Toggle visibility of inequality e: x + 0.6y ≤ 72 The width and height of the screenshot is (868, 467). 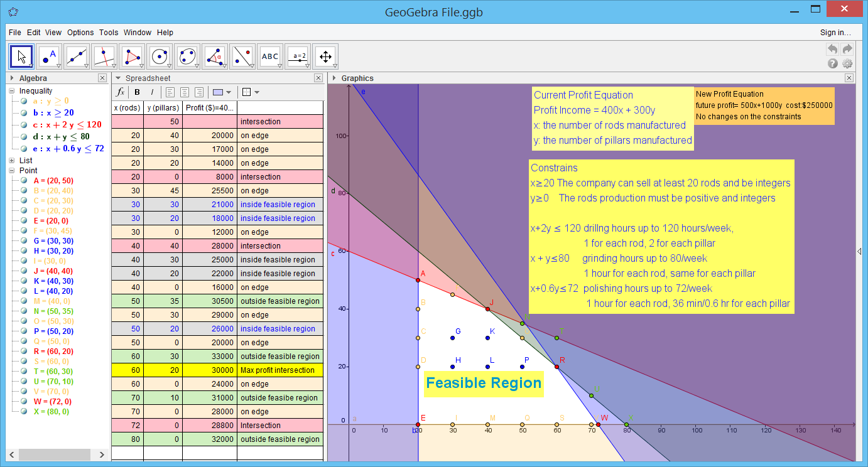click(x=23, y=149)
